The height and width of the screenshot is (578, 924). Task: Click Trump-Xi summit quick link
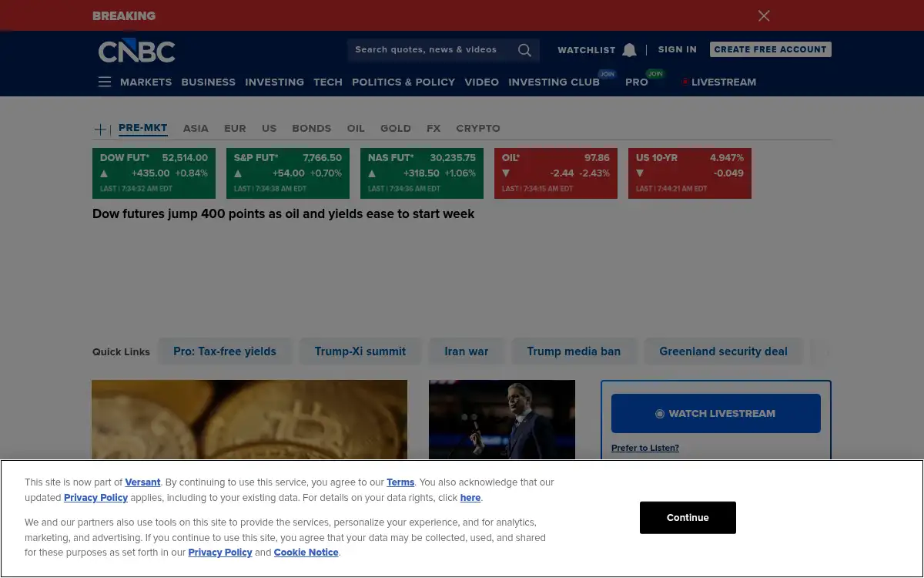360,351
